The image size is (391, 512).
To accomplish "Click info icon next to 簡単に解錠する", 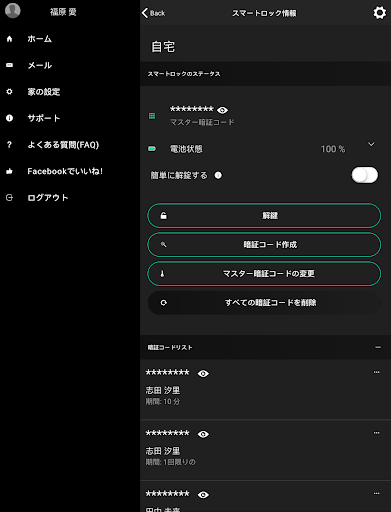I will click(218, 175).
